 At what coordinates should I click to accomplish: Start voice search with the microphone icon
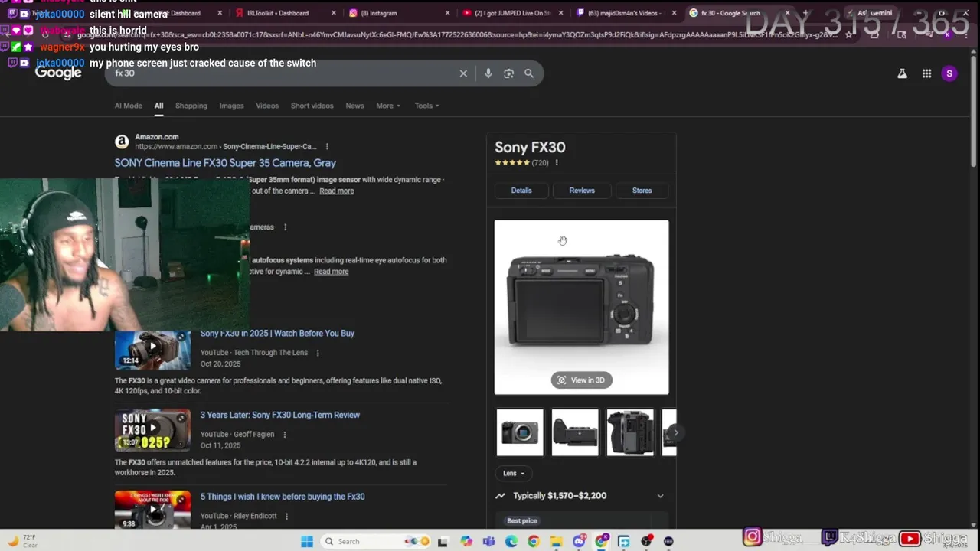click(x=488, y=73)
